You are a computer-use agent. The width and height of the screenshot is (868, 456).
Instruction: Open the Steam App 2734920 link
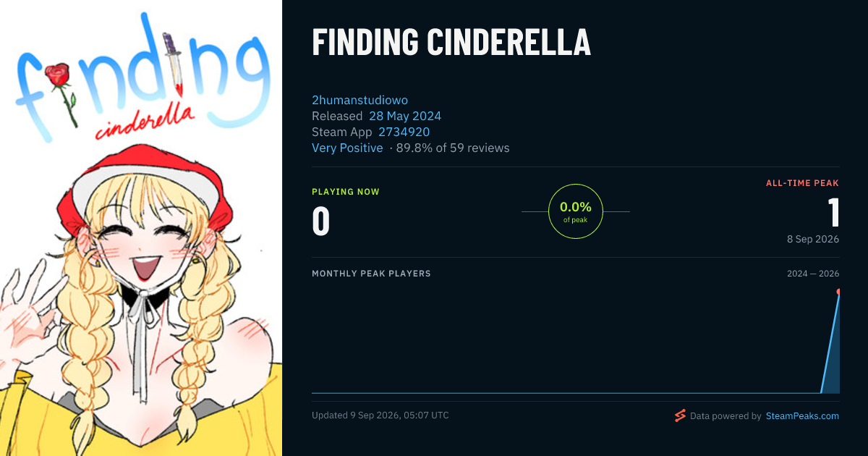point(404,132)
